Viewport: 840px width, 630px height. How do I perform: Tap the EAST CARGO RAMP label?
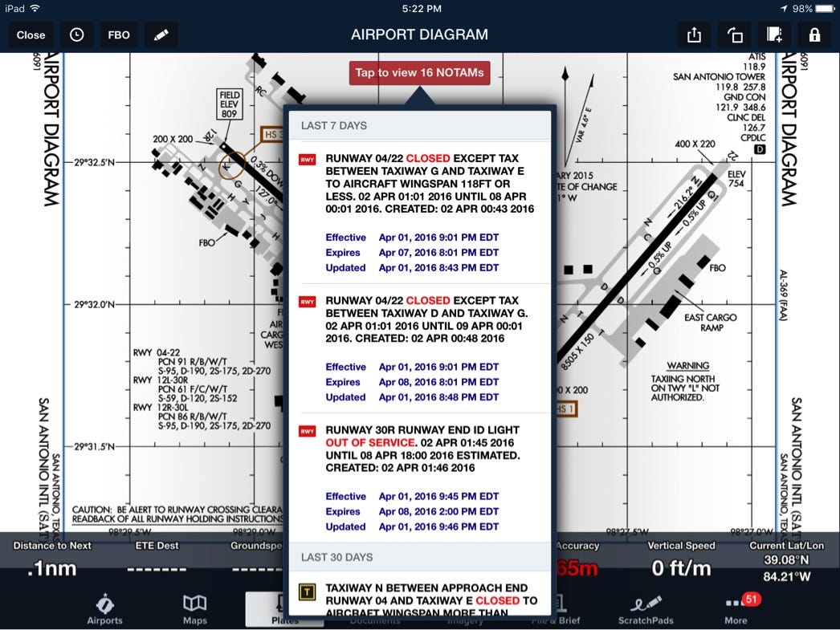click(711, 323)
